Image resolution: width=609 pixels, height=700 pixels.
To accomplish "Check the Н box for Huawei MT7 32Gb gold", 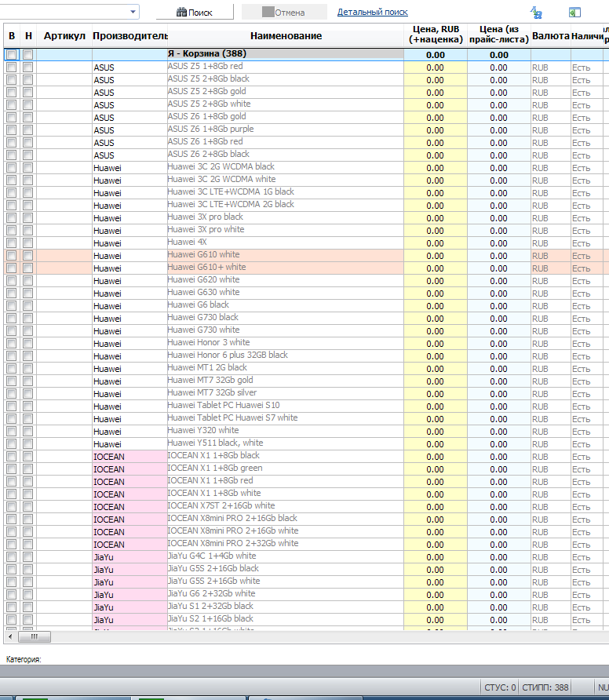I will point(28,381).
